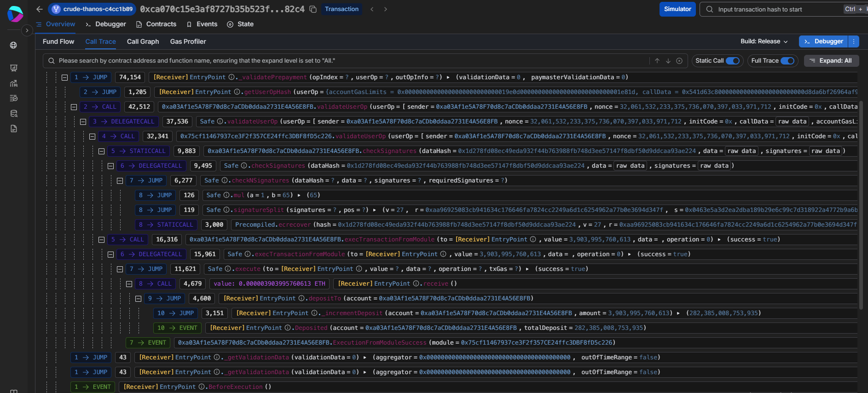Click info icon beside EntryPoint depositTo
This screenshot has height=393, width=868.
pos(301,299)
